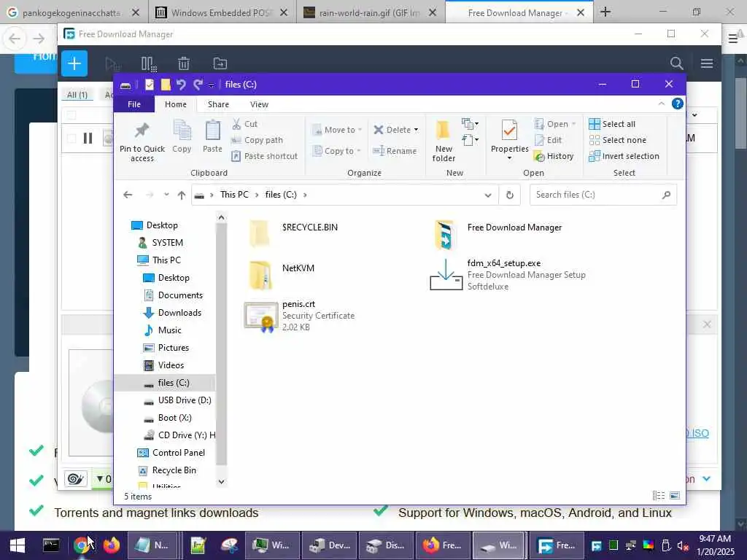Screen dimensions: 747x560
Task: Click the Chrome icon in taskbar
Action: pos(82,545)
